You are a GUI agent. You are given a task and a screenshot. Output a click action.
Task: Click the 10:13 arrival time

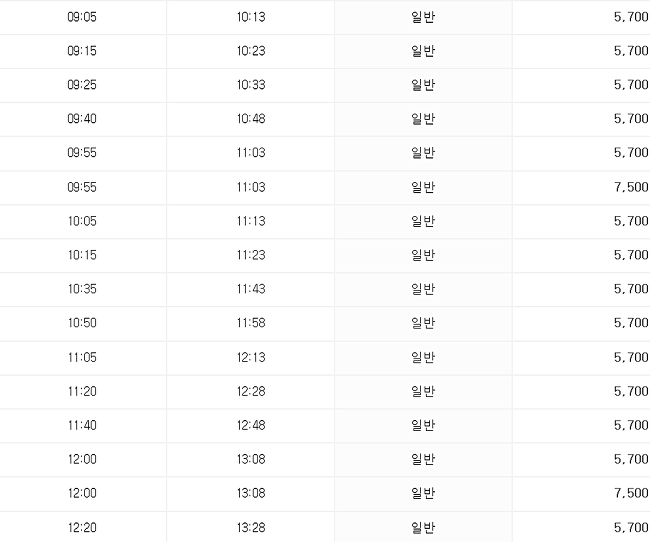coord(251,17)
